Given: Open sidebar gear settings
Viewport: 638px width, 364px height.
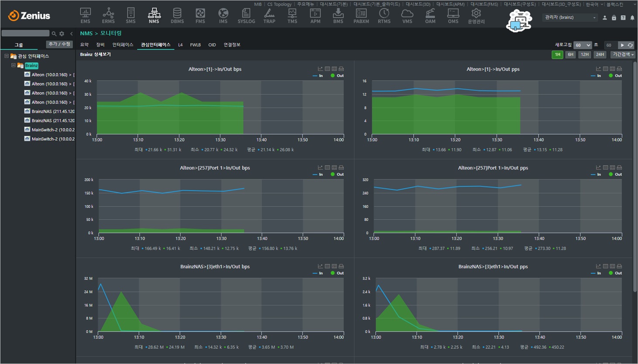Looking at the screenshot, I should tap(62, 34).
